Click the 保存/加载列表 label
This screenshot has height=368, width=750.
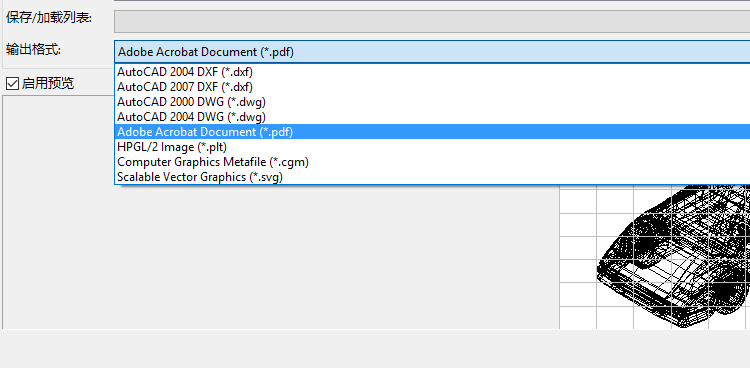[49, 18]
